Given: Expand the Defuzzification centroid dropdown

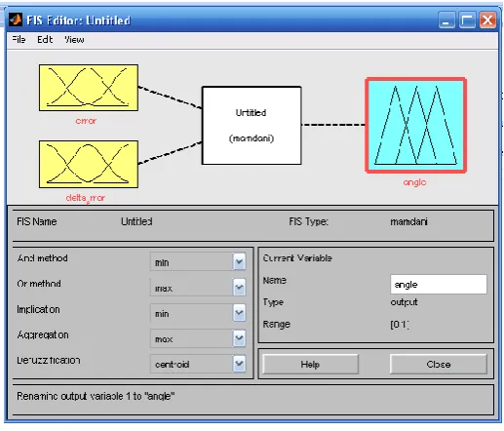Looking at the screenshot, I should pyautogui.click(x=239, y=364).
